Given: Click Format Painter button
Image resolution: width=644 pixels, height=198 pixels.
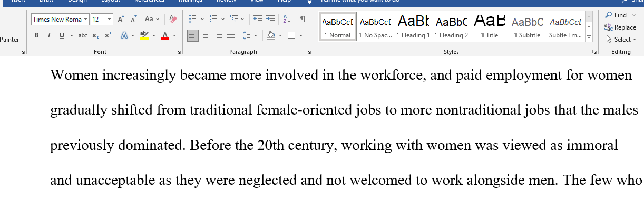Looking at the screenshot, I should pyautogui.click(x=10, y=40).
